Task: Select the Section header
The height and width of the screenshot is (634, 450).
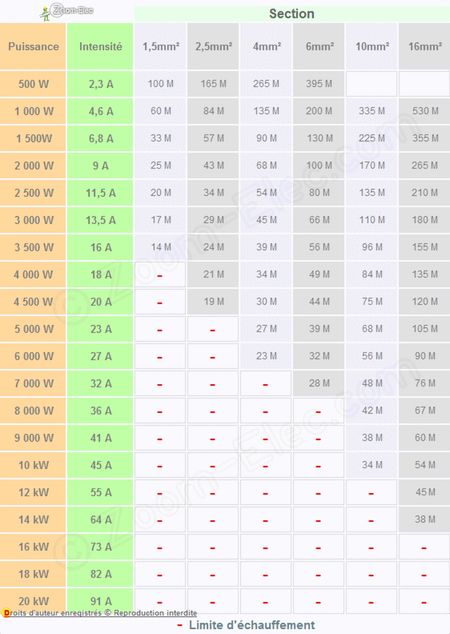Action: (292, 13)
